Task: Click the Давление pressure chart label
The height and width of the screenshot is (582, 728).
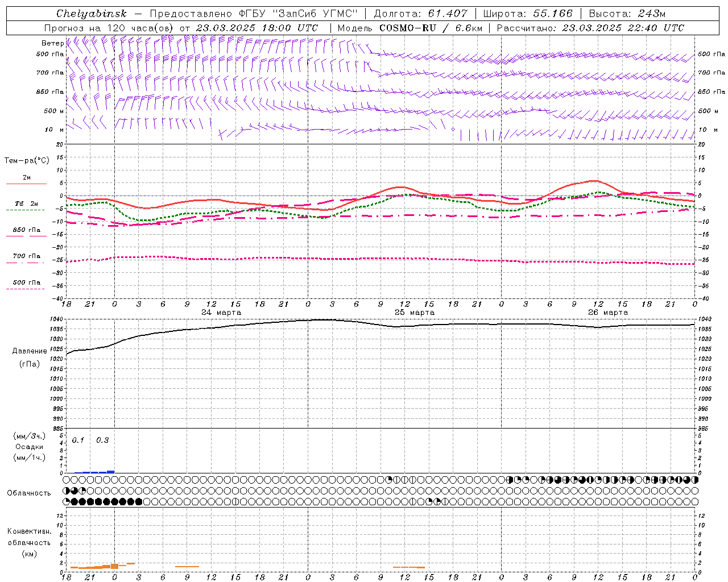Action: coord(30,351)
